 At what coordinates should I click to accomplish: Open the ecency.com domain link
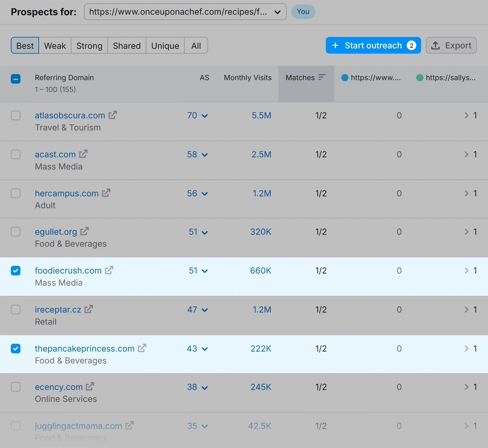(59, 387)
